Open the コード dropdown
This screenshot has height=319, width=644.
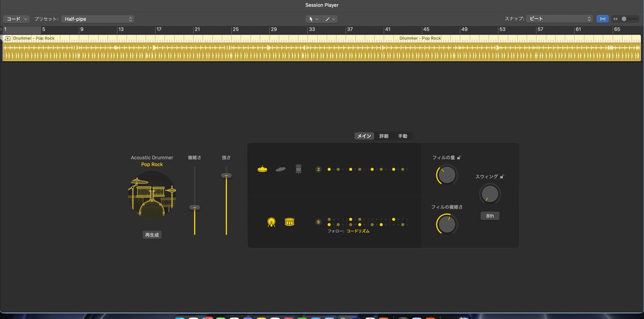click(x=17, y=19)
